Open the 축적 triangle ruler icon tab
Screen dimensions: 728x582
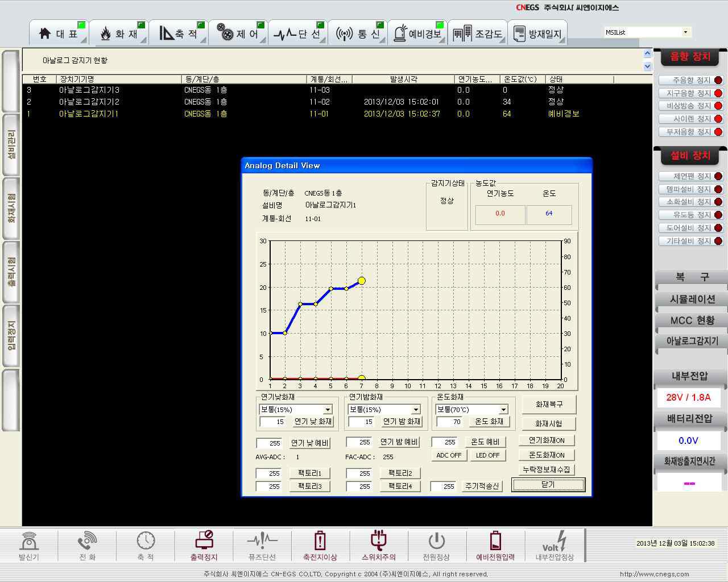[x=178, y=34]
